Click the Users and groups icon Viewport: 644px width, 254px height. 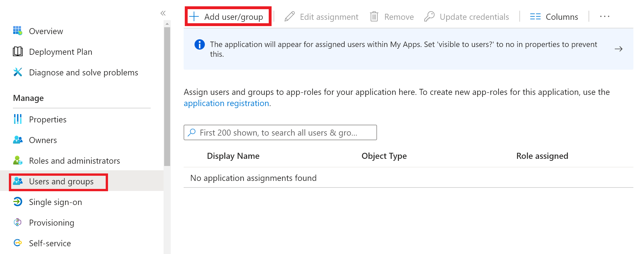click(18, 181)
